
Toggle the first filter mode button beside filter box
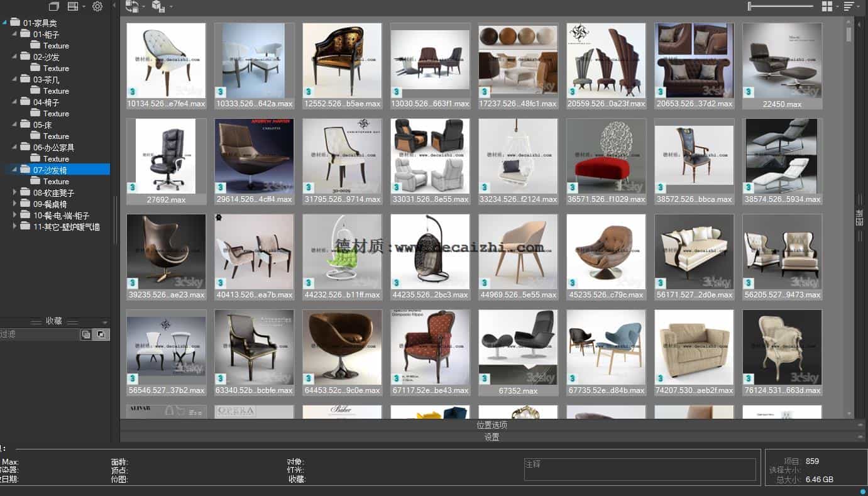(x=86, y=334)
